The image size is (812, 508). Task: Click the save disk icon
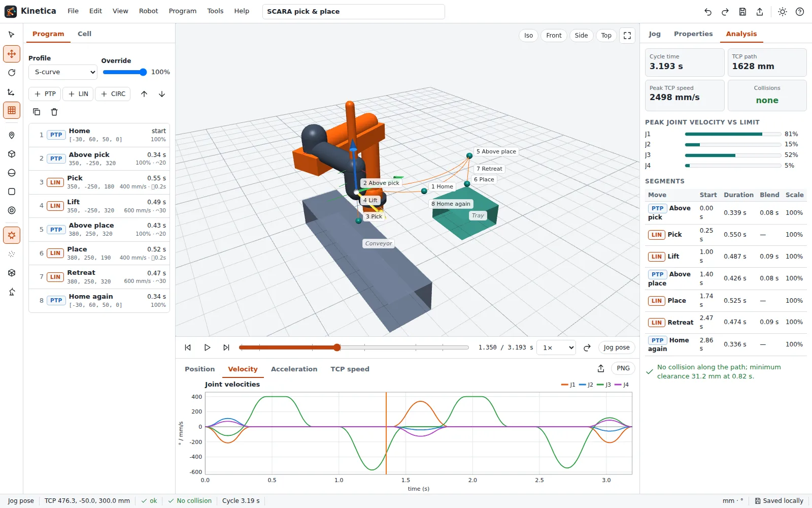click(x=742, y=12)
